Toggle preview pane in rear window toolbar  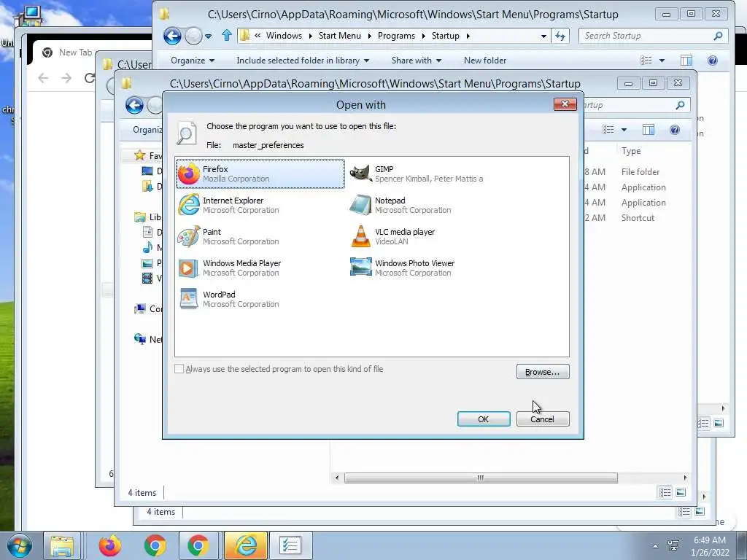coord(686,61)
